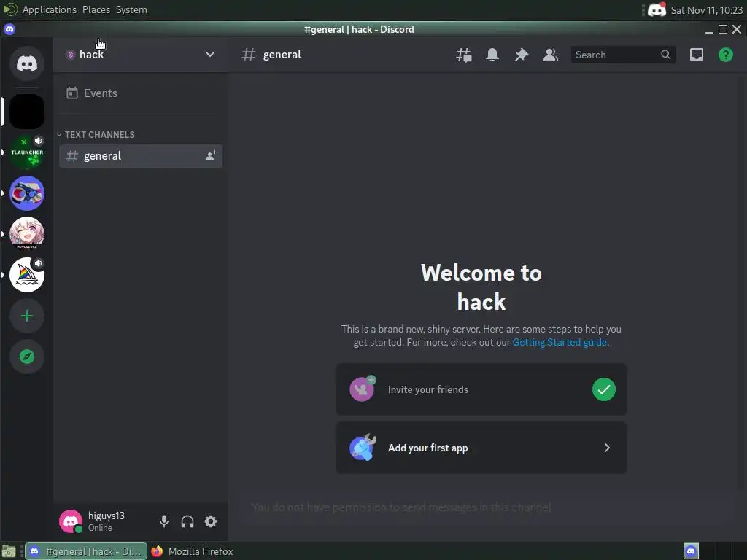Switch to Mozilla Firefox taskbar window

(x=192, y=551)
